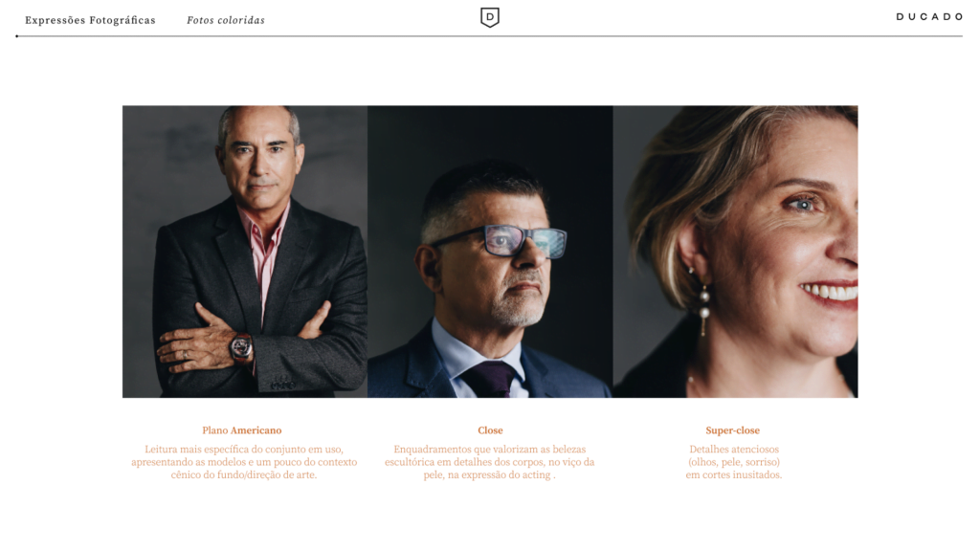Click the DUCADO wordmark at top right
The width and height of the screenshot is (980, 551).
929,17
